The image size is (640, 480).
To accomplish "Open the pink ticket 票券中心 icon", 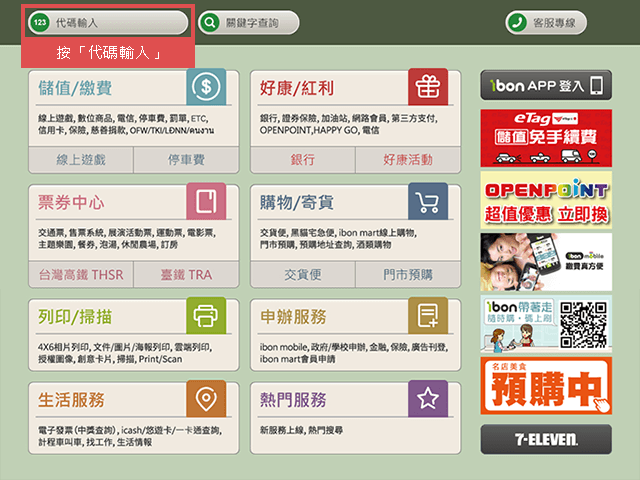I will click(x=206, y=201).
